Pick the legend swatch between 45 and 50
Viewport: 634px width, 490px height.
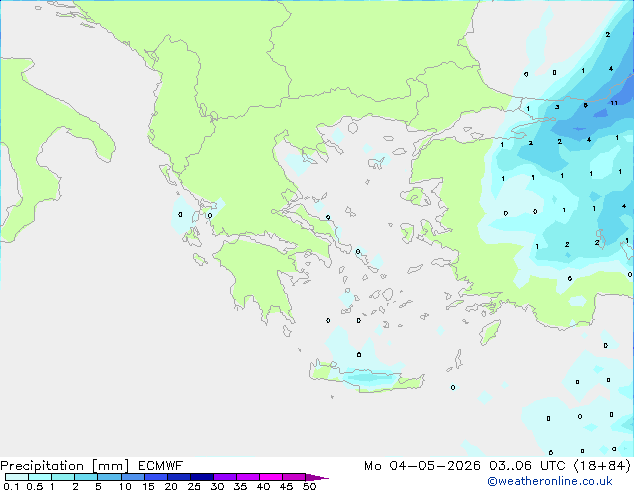[x=294, y=477]
